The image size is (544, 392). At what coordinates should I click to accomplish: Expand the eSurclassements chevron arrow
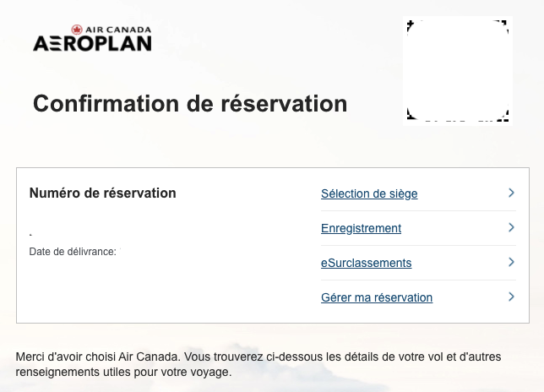click(x=511, y=263)
